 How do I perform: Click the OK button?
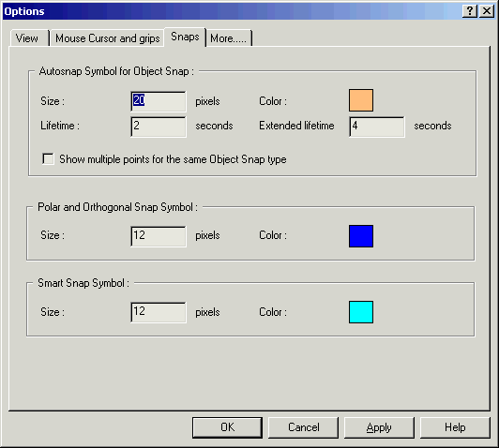pyautogui.click(x=227, y=427)
